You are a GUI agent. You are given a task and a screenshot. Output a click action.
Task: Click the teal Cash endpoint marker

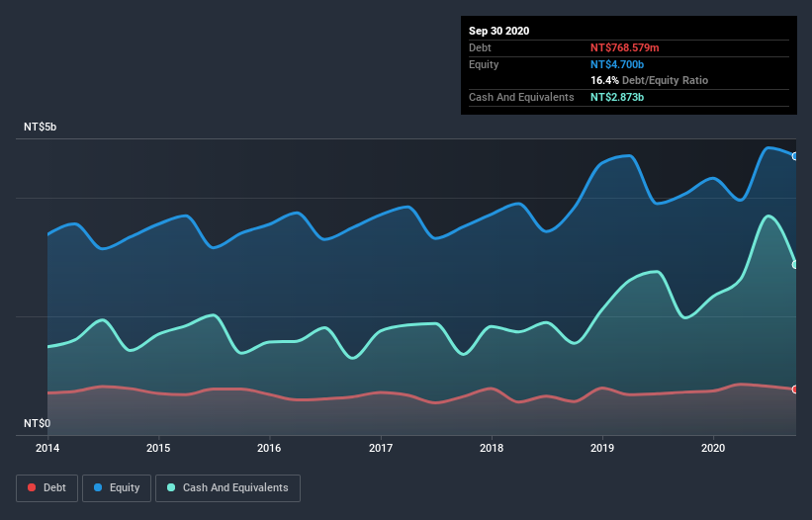[x=795, y=264]
